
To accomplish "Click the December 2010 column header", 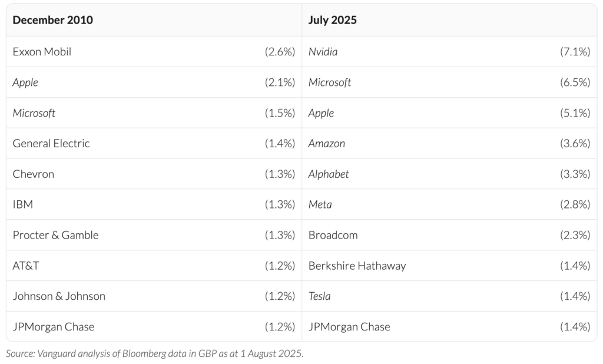I will tap(52, 20).
